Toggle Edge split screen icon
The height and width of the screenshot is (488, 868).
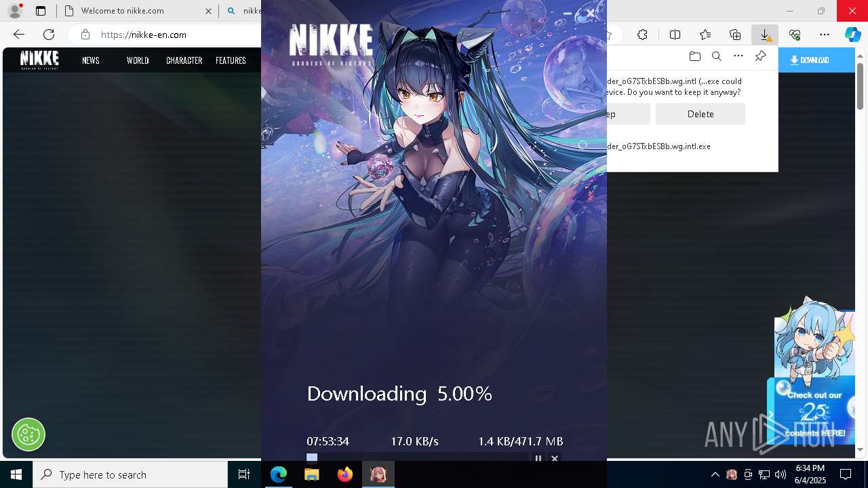[675, 35]
